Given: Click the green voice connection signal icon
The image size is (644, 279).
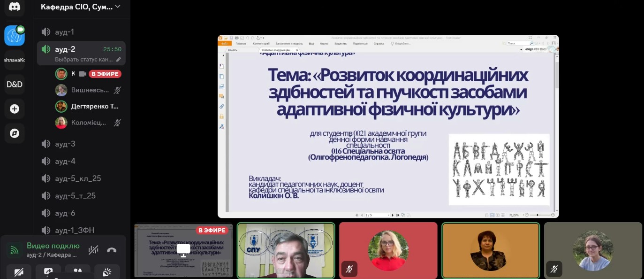Looking at the screenshot, I should 14,250.
